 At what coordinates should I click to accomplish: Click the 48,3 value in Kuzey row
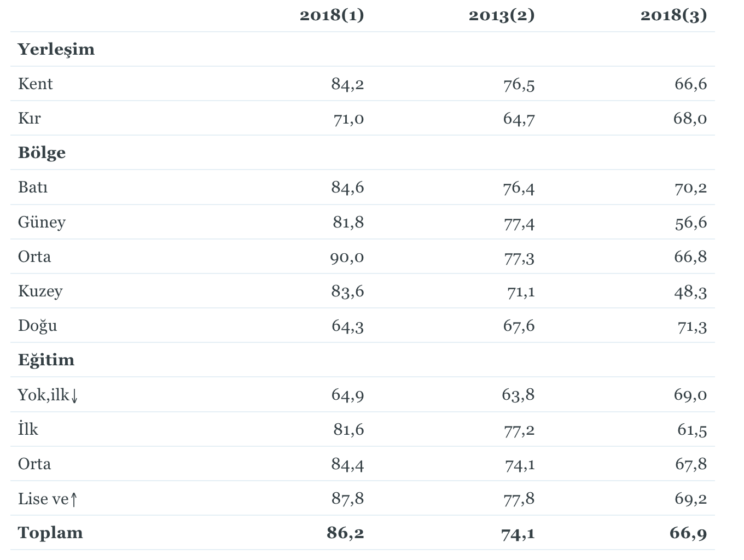click(x=690, y=291)
